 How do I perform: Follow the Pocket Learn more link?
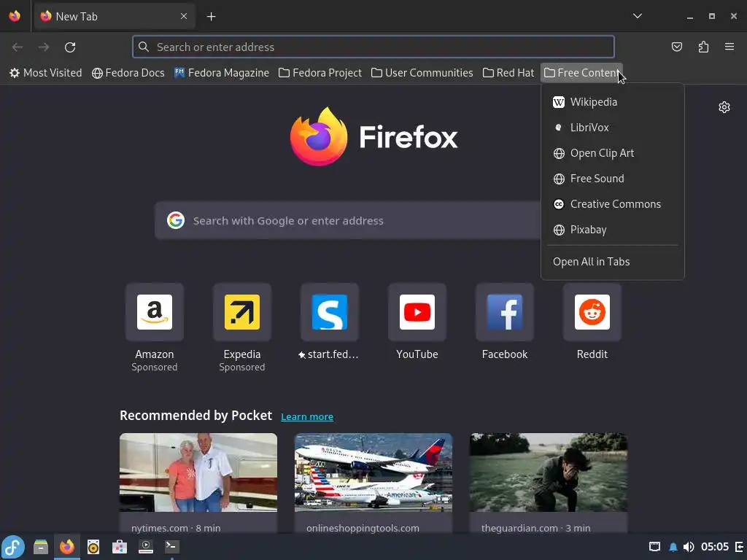pos(307,416)
